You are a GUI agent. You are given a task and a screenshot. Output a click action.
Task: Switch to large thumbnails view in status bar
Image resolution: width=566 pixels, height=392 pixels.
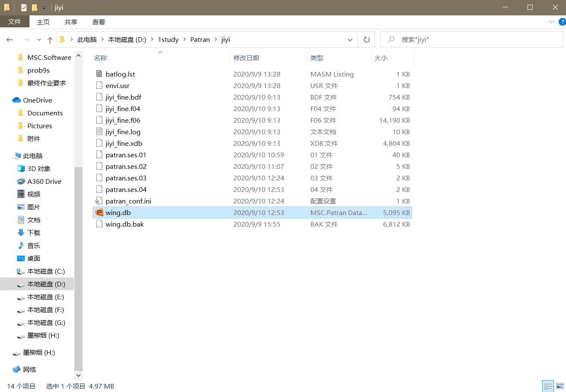pos(560,386)
